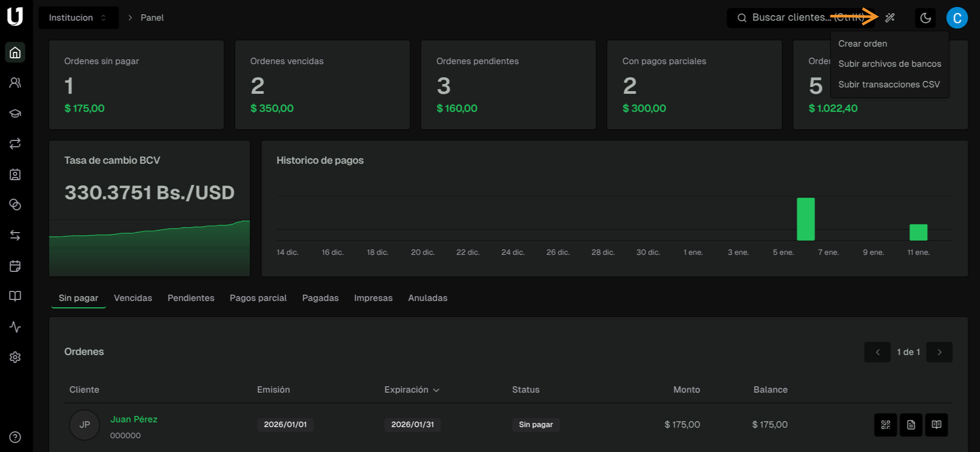Click the calendar icon in sidebar

[x=15, y=266]
